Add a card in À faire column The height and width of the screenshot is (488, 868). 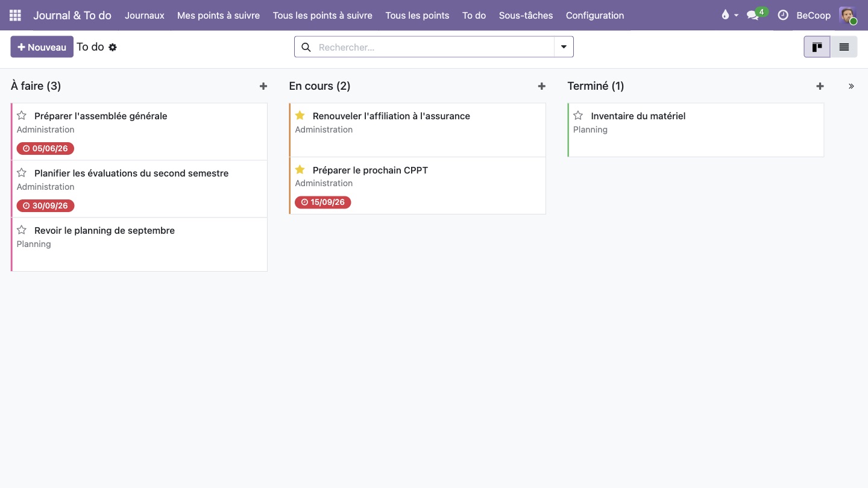click(x=263, y=86)
